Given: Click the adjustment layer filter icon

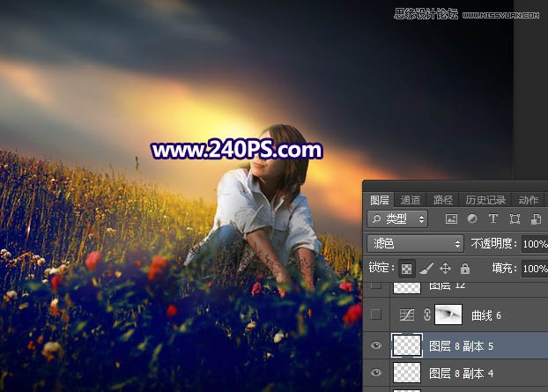Looking at the screenshot, I should pyautogui.click(x=472, y=218).
